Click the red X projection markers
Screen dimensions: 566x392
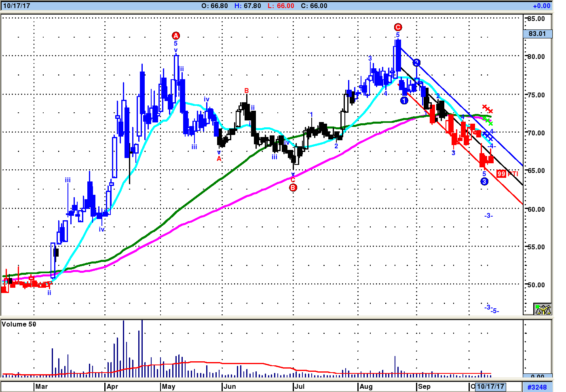pyautogui.click(x=488, y=109)
